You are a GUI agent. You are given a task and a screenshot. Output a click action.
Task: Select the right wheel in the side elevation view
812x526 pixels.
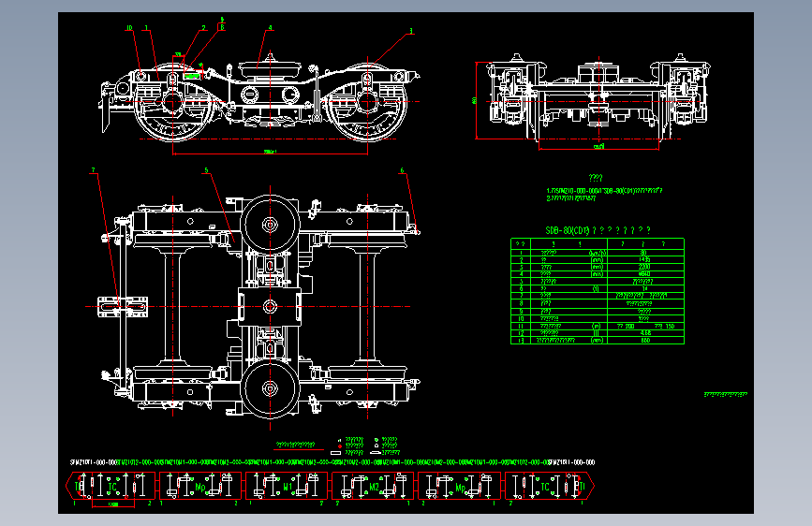(x=367, y=102)
